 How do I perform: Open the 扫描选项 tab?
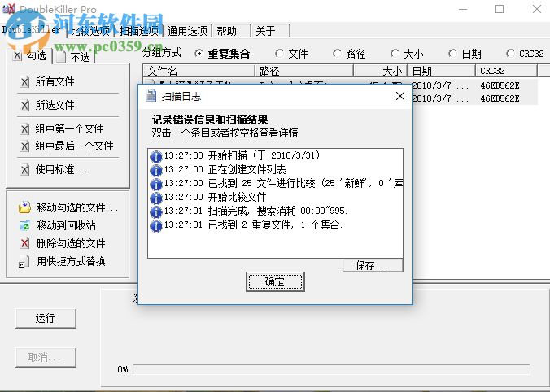click(x=139, y=31)
